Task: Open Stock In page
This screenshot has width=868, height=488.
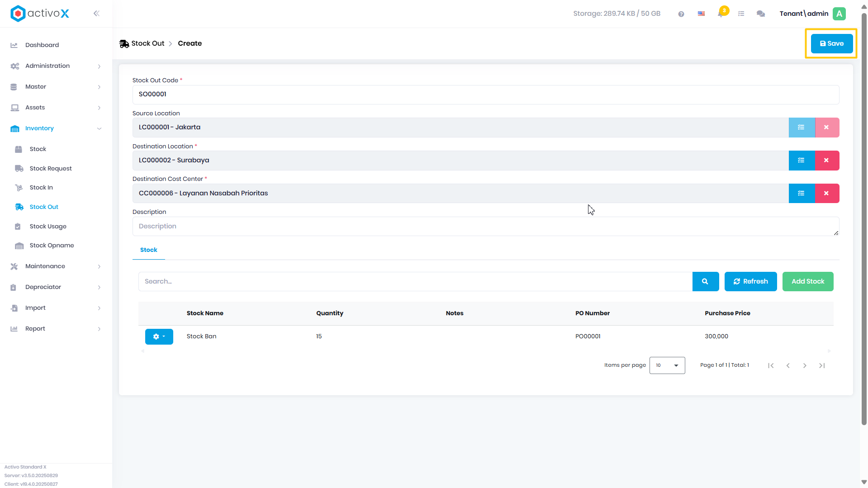Action: [41, 188]
